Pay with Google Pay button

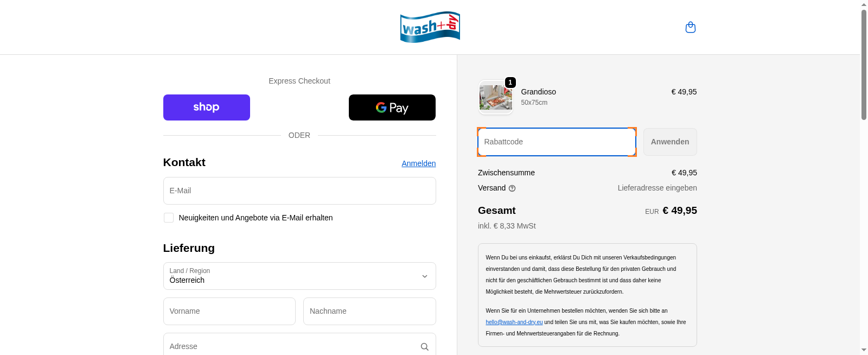[x=392, y=107]
